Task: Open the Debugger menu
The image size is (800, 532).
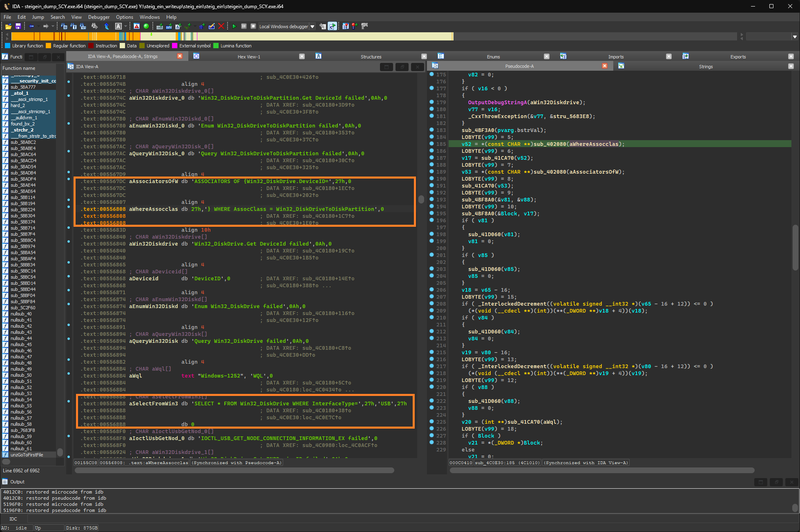Action: pos(99,17)
